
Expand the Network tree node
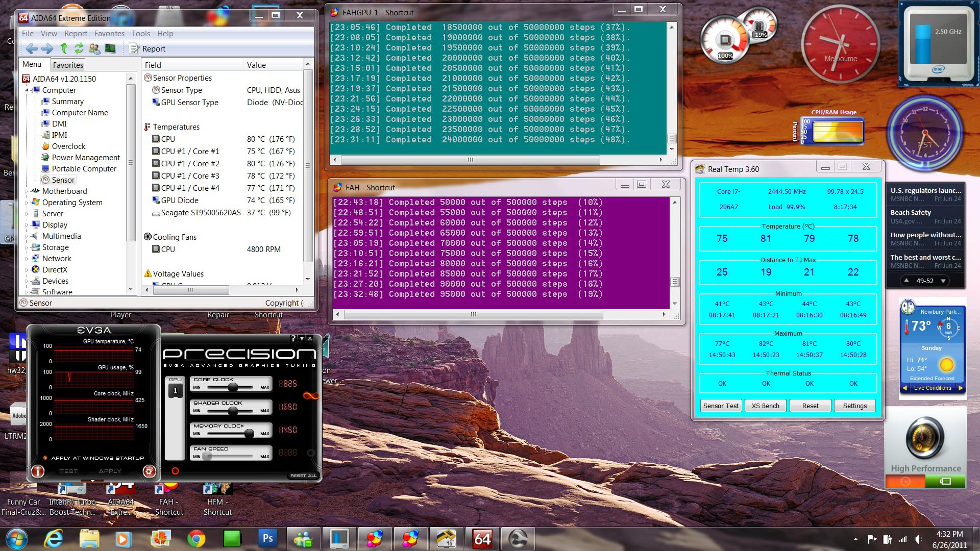(27, 258)
